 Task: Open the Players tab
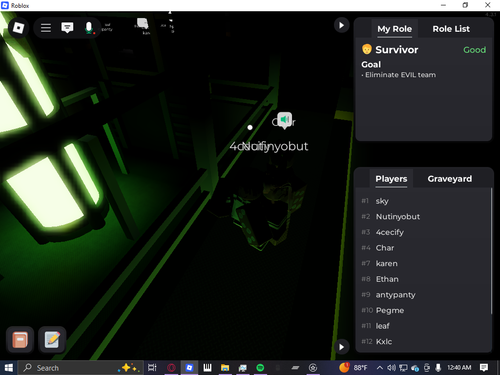click(x=391, y=179)
